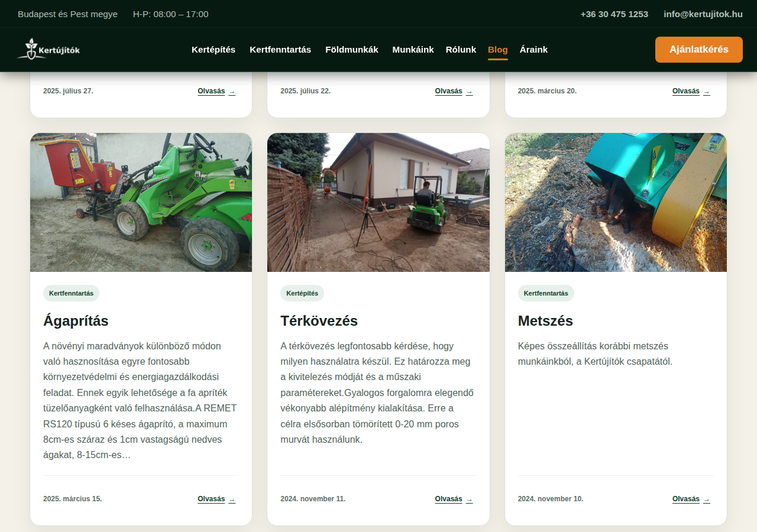Open Olvasás link for 2025. július 27. post
The height and width of the screenshot is (532, 757).
click(216, 91)
